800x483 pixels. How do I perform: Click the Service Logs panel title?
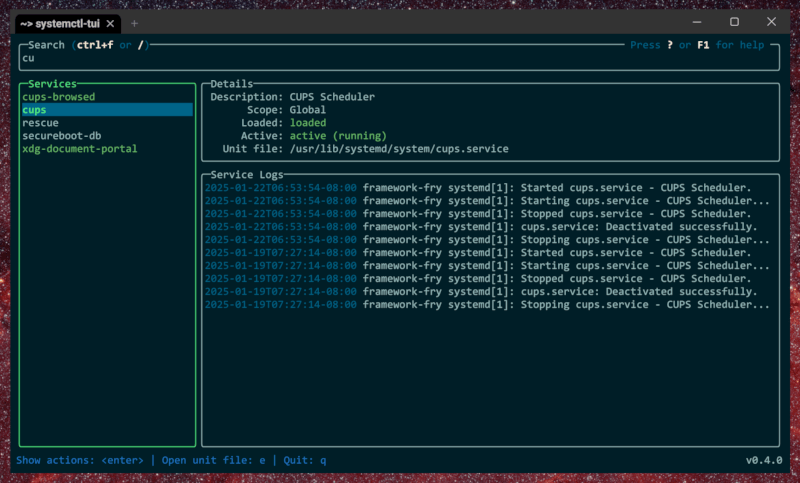(x=247, y=174)
